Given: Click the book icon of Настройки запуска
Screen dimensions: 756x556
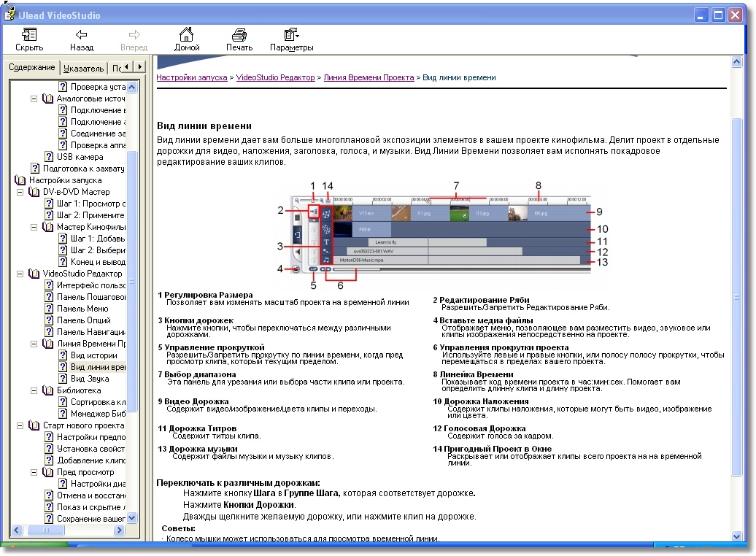Looking at the screenshot, I should pos(20,180).
